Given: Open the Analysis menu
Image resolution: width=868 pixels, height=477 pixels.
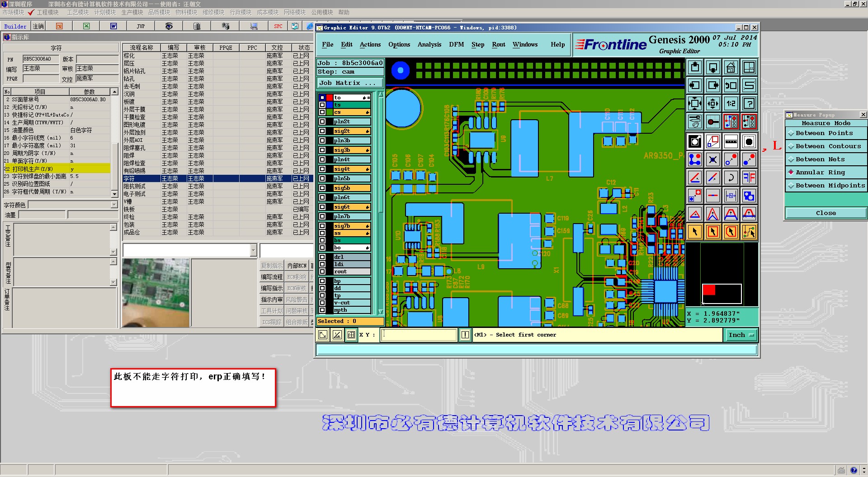Looking at the screenshot, I should click(x=429, y=44).
